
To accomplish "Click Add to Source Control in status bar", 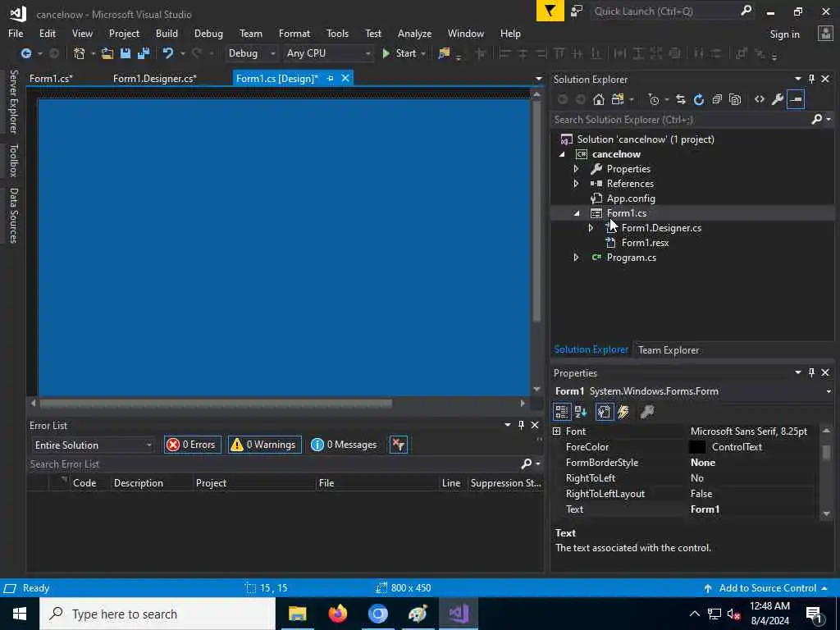I will pyautogui.click(x=766, y=588).
